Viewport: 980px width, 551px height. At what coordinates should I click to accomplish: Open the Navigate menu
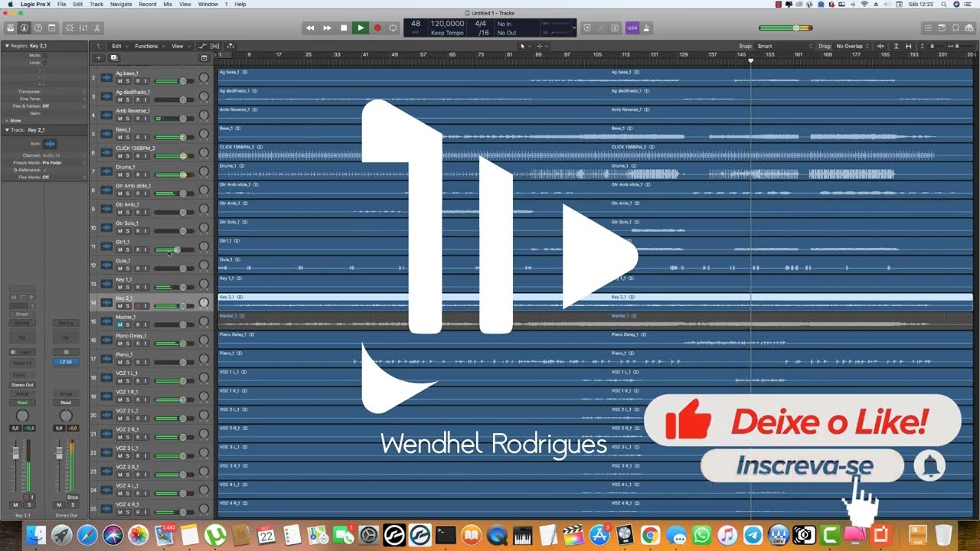[121, 4]
